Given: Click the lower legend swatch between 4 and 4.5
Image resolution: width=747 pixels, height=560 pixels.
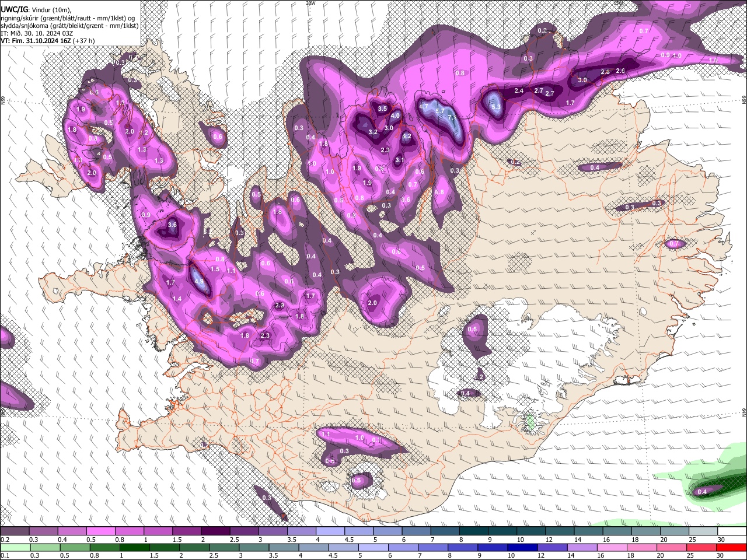Looking at the screenshot, I should [x=314, y=547].
